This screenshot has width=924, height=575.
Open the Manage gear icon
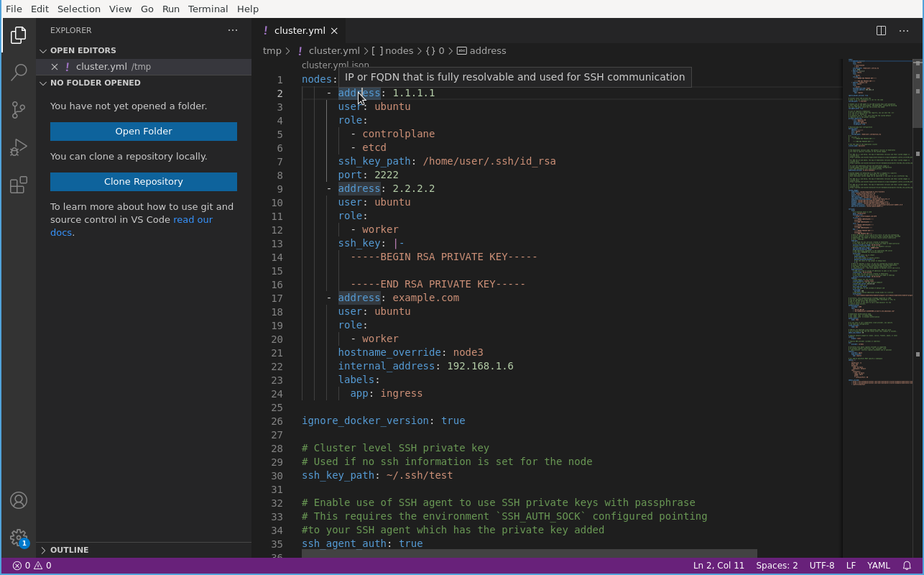tap(19, 538)
